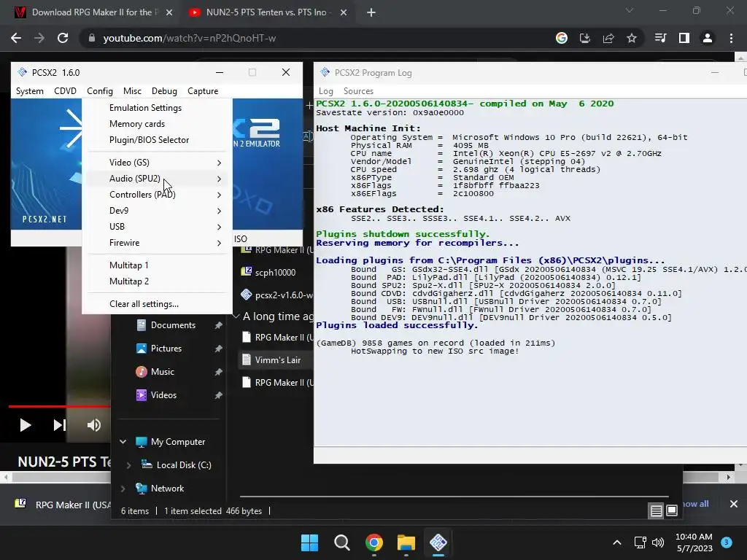
Task: Bookmark this page with the star icon
Action: pyautogui.click(x=632, y=38)
